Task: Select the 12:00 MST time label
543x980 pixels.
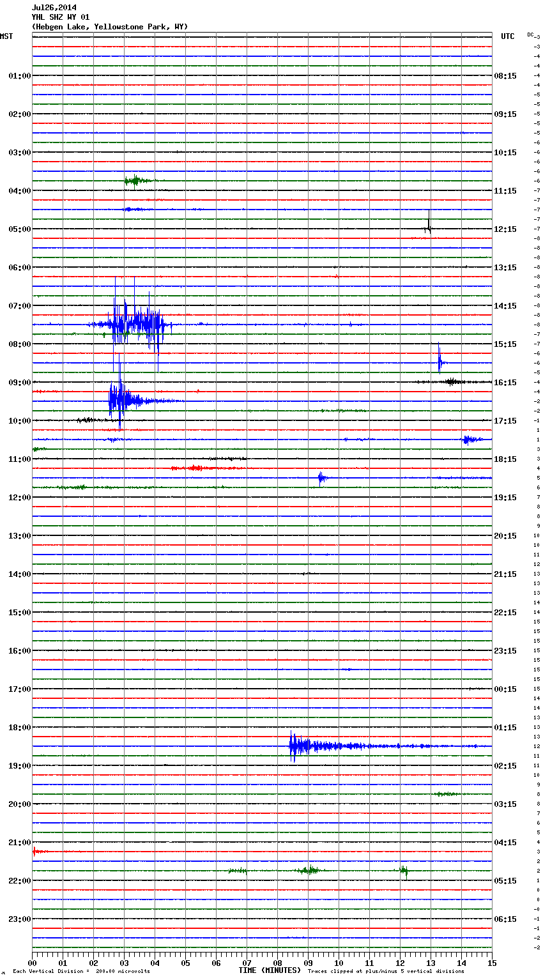Action: click(x=19, y=497)
